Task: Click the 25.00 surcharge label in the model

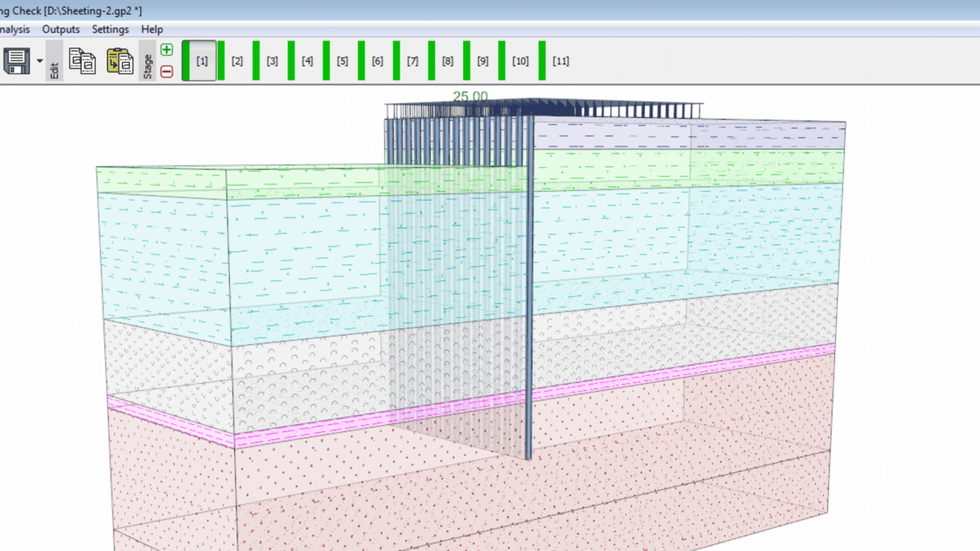Action: point(470,96)
